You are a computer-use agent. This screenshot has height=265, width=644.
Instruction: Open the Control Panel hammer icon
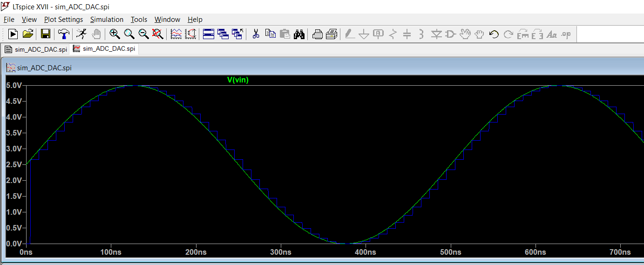[63, 34]
